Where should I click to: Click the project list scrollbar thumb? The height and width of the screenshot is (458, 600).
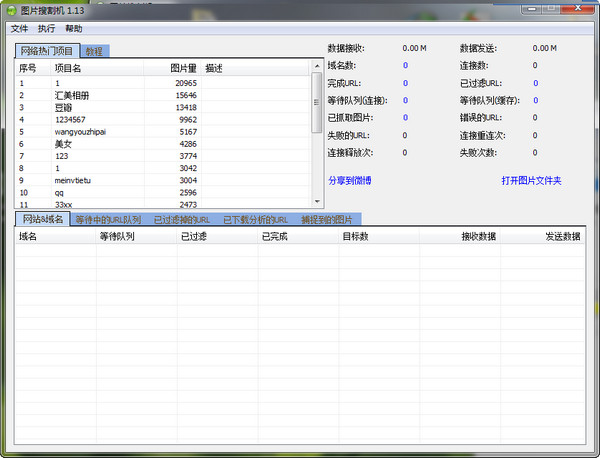[x=316, y=103]
